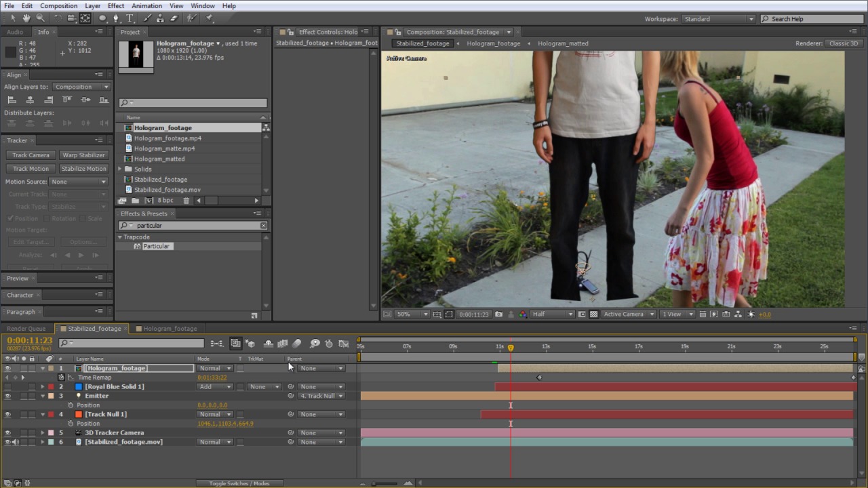Screen dimensions: 868x488
Task: Show the Royal Blue Solid 1 layer
Action: coord(7,387)
